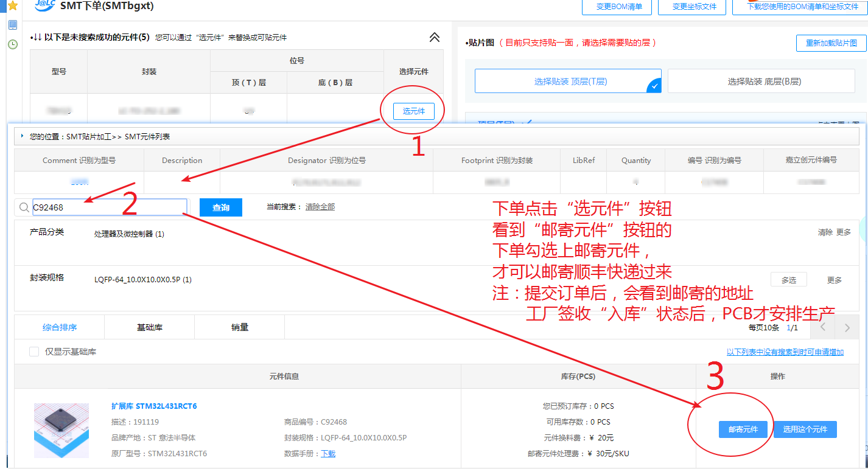Viewport: 868px width, 469px height.
Task: Switch to the 基础库 tab
Action: tap(149, 327)
